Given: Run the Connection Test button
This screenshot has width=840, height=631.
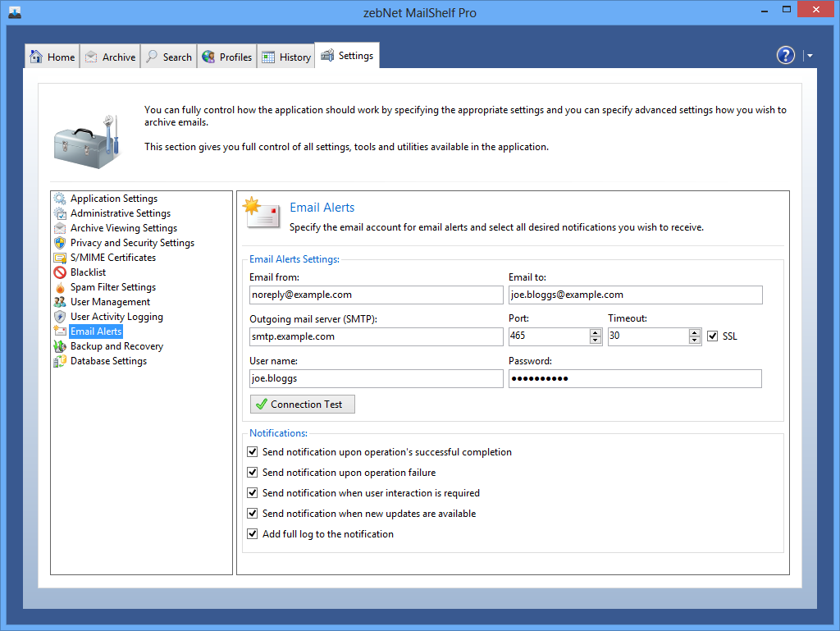Looking at the screenshot, I should [303, 405].
